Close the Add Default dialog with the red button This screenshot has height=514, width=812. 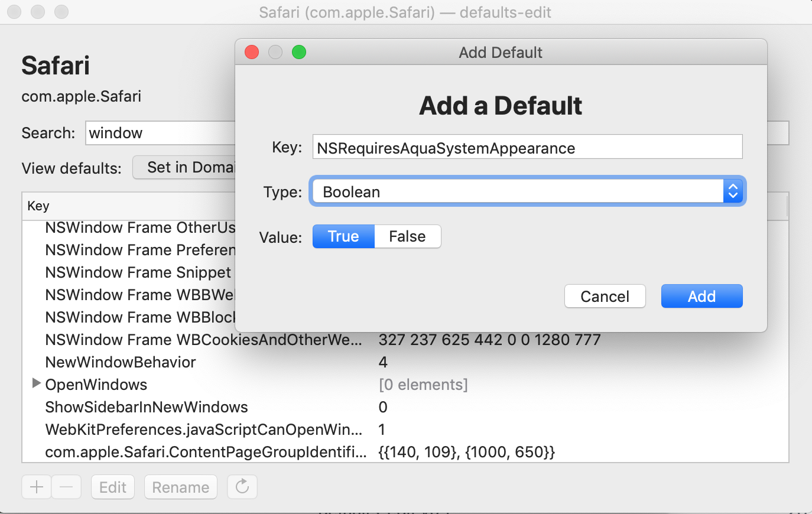252,52
